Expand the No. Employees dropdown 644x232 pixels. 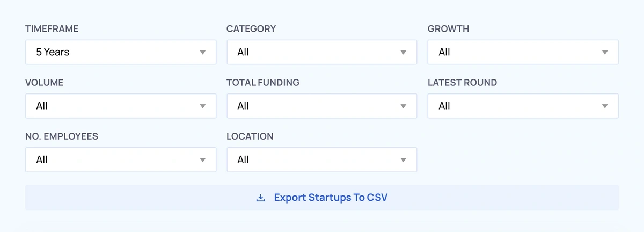pos(121,160)
